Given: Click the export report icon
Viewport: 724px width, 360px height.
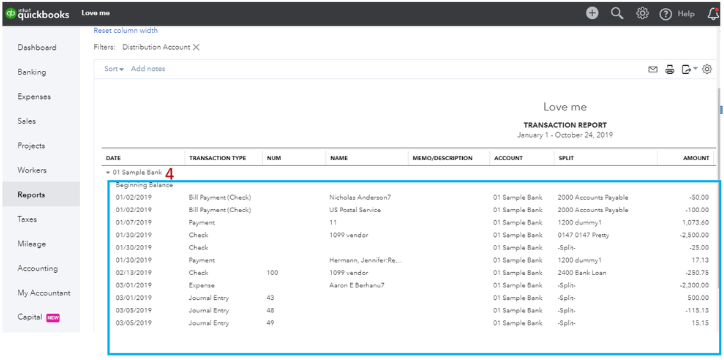Looking at the screenshot, I should [687, 70].
